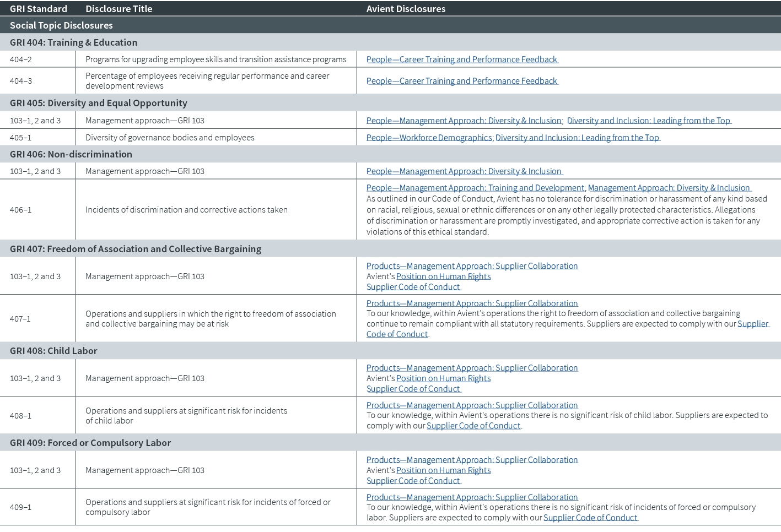The width and height of the screenshot is (781, 532).
Task: Click Supplier Code of Conduct link in row 409–1
Action: tap(590, 518)
